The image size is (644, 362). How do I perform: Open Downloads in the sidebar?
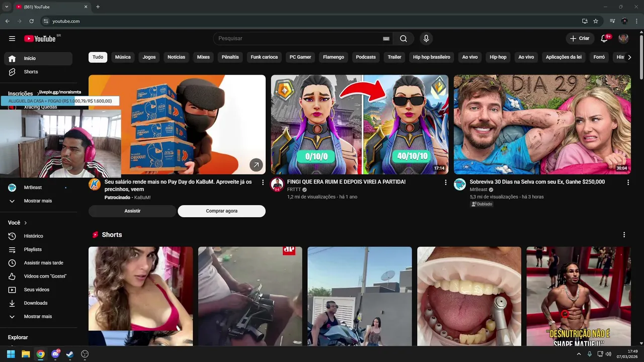point(38,303)
